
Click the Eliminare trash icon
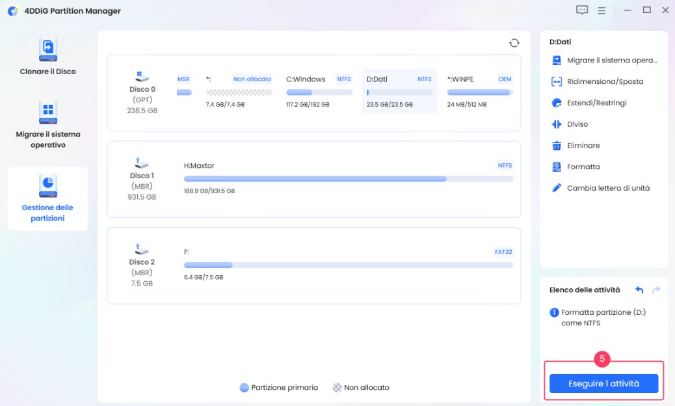tap(557, 146)
